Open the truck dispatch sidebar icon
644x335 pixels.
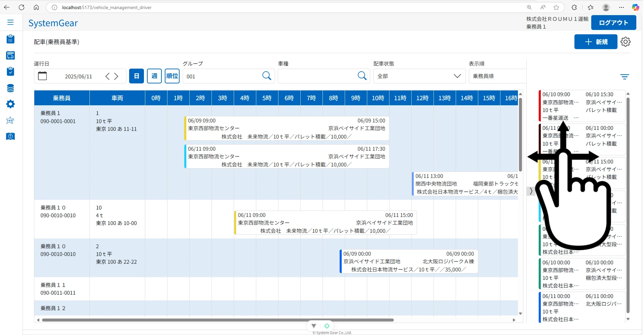pyautogui.click(x=10, y=55)
